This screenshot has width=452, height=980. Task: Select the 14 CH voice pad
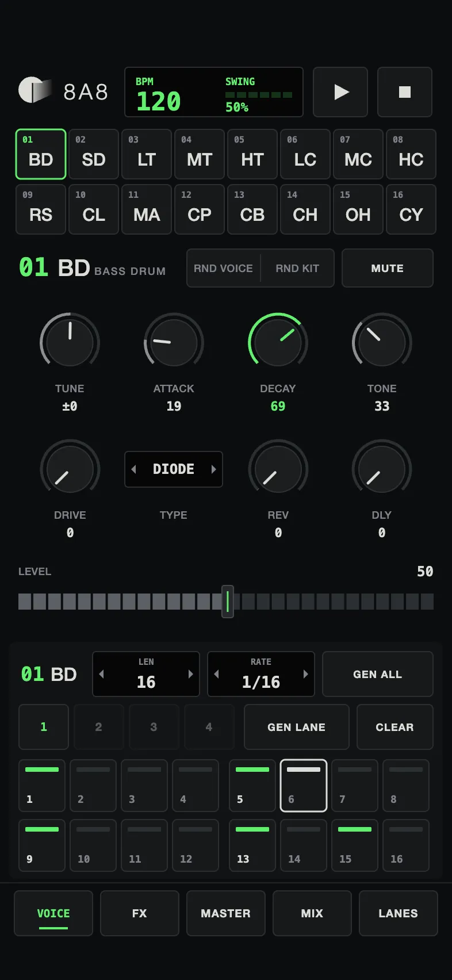click(305, 209)
